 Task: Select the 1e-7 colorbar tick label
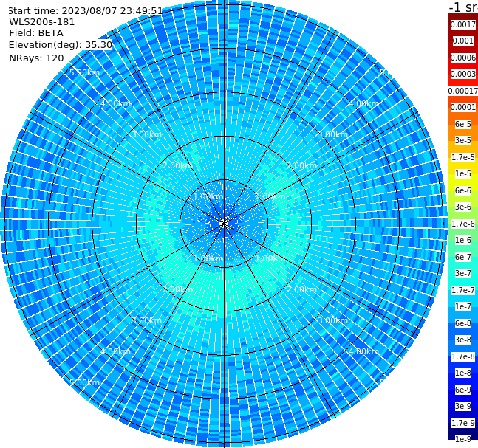[463, 306]
